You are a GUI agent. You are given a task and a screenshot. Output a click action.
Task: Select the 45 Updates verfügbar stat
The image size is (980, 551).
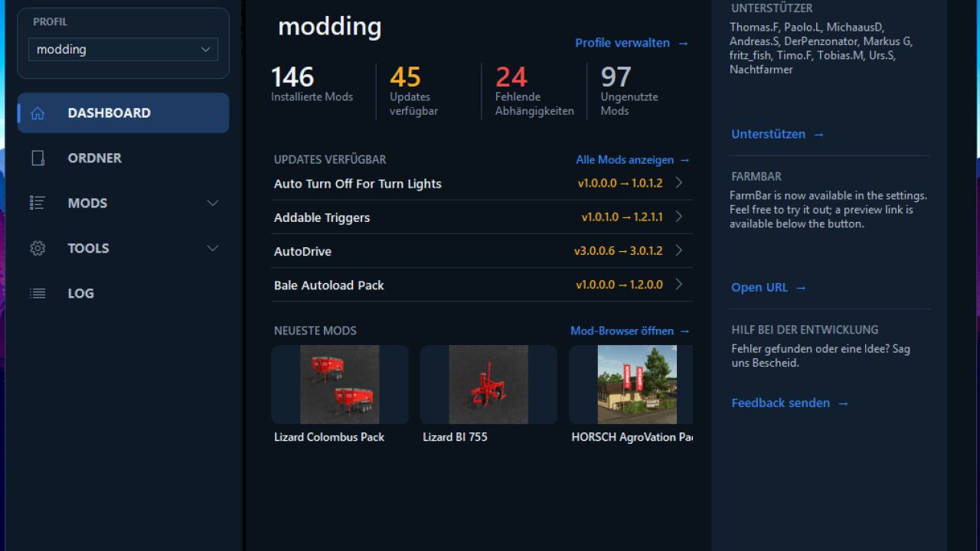point(413,90)
